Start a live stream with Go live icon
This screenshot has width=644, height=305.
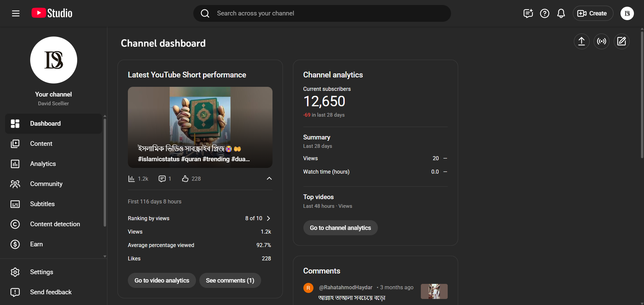[601, 42]
